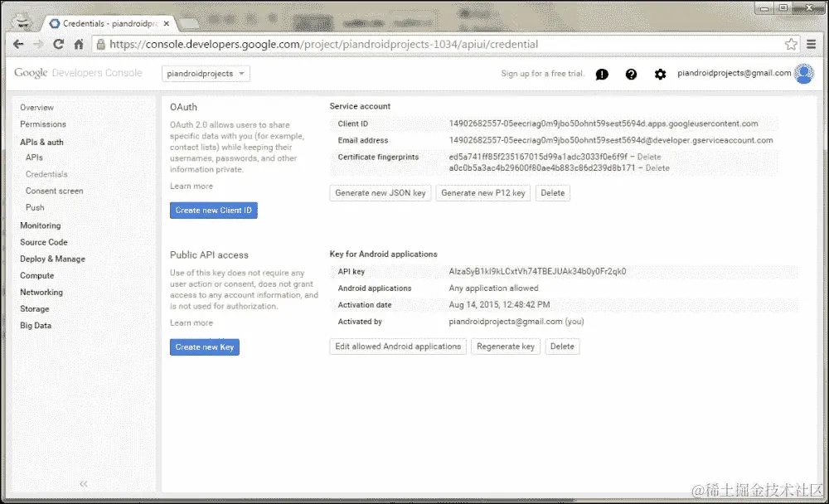Click the Any application allowed text

click(x=494, y=288)
